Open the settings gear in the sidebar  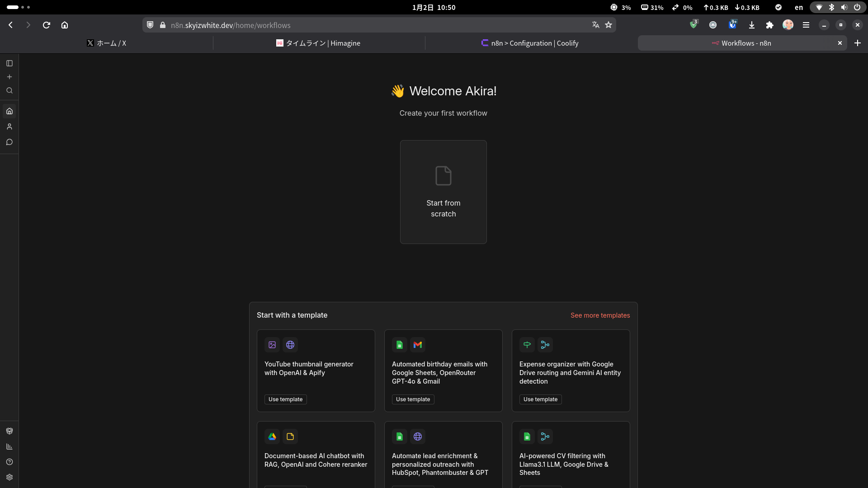pos(9,477)
